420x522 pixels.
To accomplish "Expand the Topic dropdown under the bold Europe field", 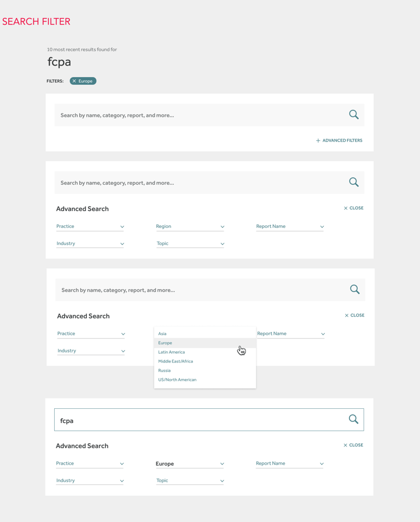I will 190,480.
